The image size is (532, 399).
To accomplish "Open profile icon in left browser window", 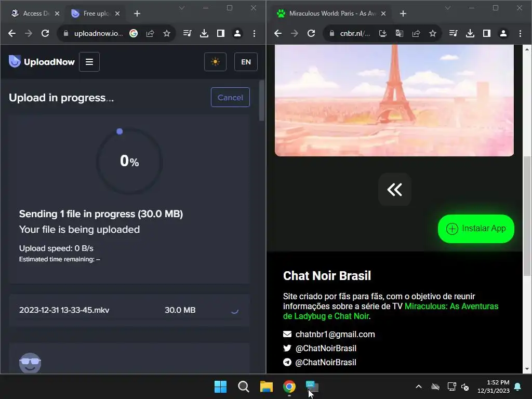I will (x=237, y=33).
